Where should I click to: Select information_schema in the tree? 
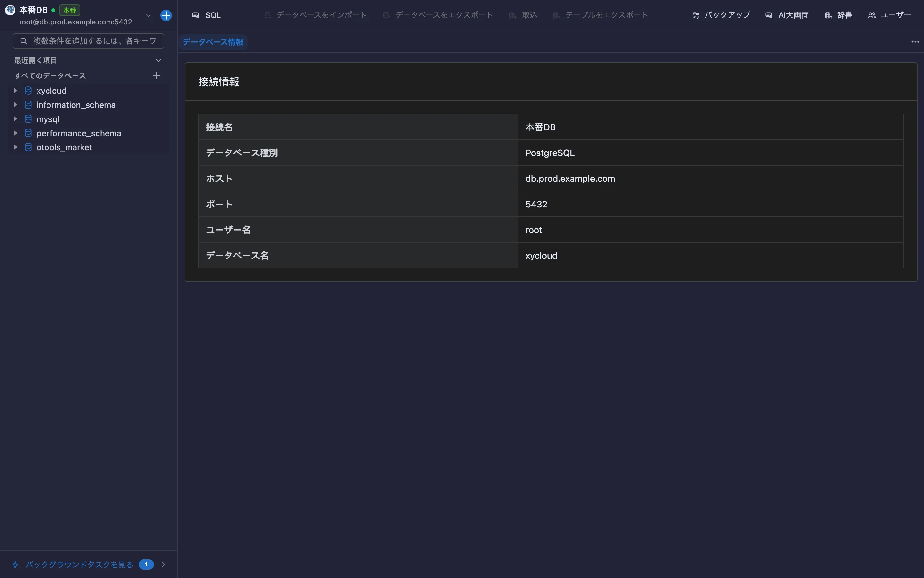point(76,105)
